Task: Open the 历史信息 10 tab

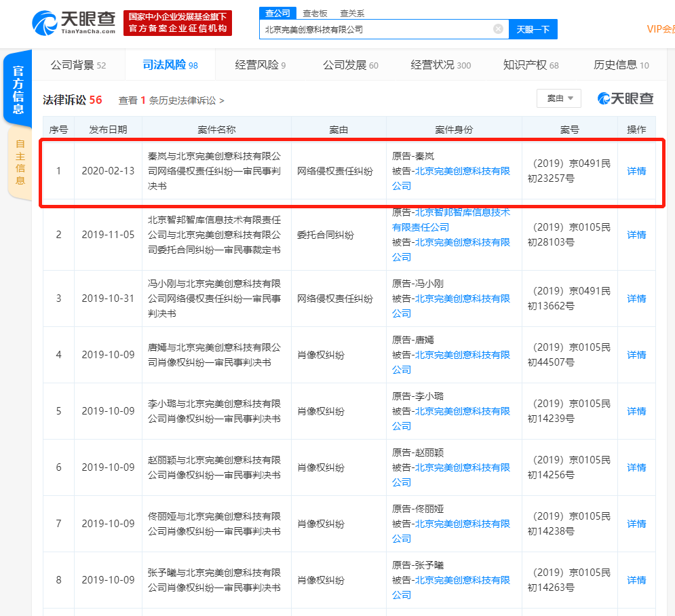Action: [x=621, y=65]
